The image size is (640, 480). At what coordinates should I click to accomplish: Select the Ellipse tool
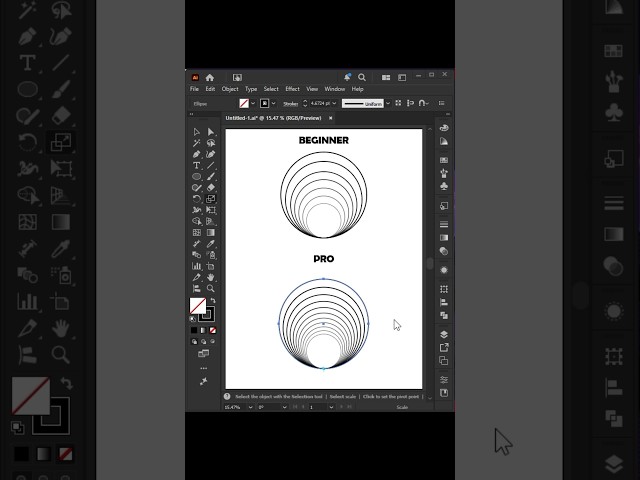pyautogui.click(x=196, y=176)
